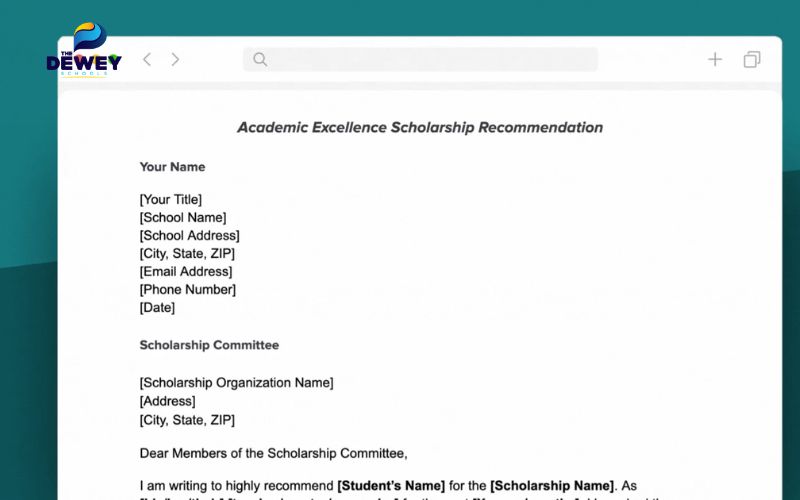Select the [School Address] placeholder line
Viewport: 800px width, 500px height.
[189, 236]
